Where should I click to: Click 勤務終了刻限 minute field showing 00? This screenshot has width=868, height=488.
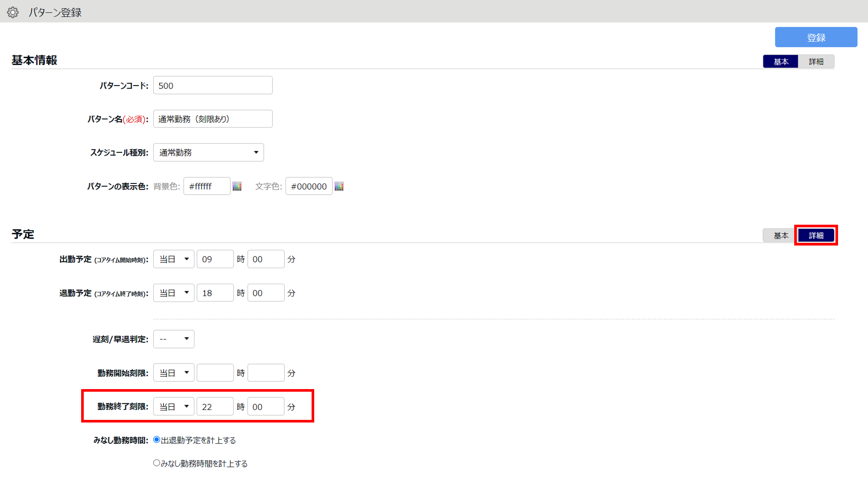[x=266, y=407]
